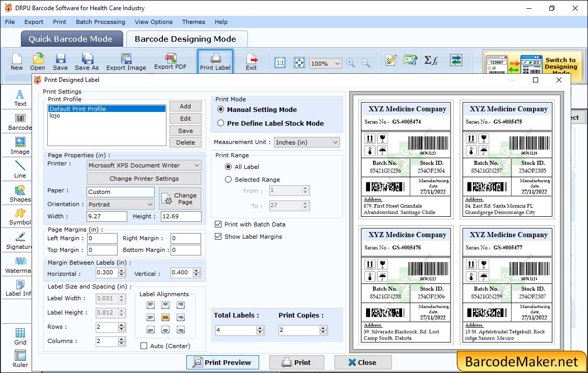Screen dimensions: 588x373
Task: Open the Orientation dropdown
Action: coord(120,204)
